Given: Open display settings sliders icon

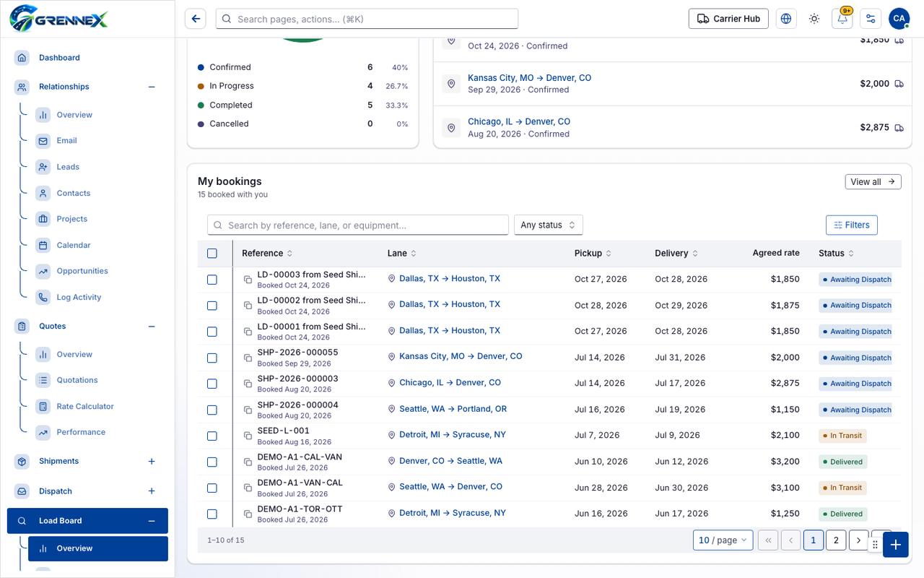Looking at the screenshot, I should (x=871, y=19).
